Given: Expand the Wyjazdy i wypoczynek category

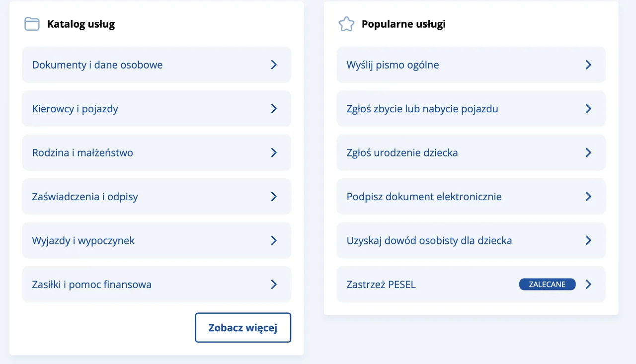Looking at the screenshot, I should tap(156, 240).
